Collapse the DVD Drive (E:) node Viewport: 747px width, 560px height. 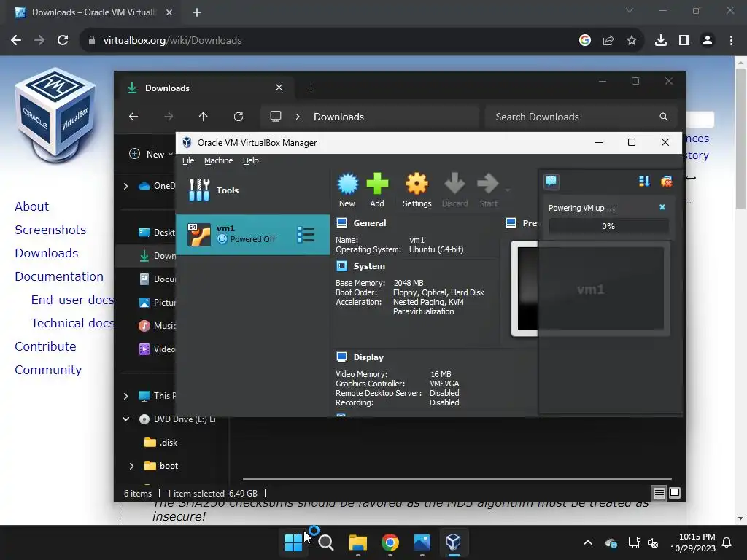(125, 419)
